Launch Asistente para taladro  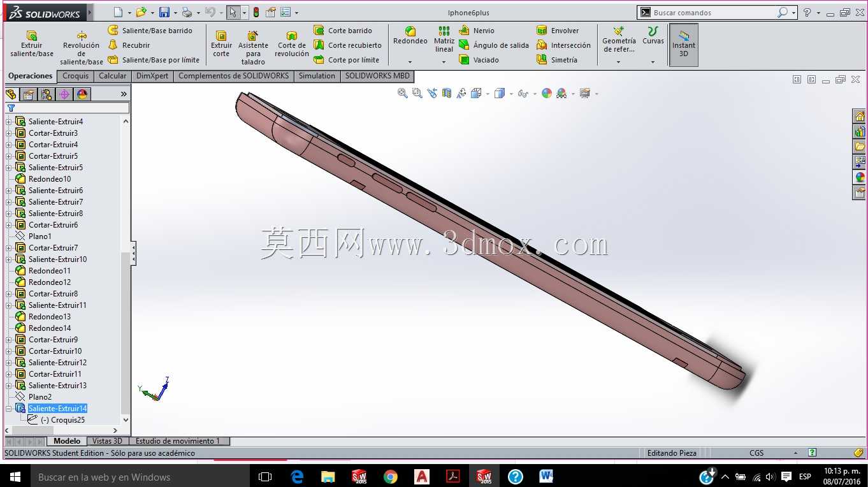tap(253, 47)
